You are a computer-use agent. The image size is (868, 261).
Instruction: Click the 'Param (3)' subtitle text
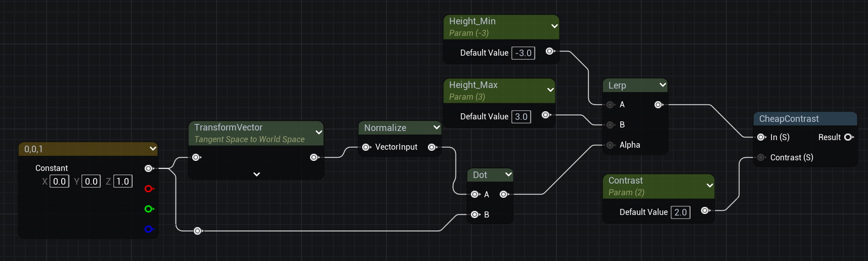tap(467, 97)
